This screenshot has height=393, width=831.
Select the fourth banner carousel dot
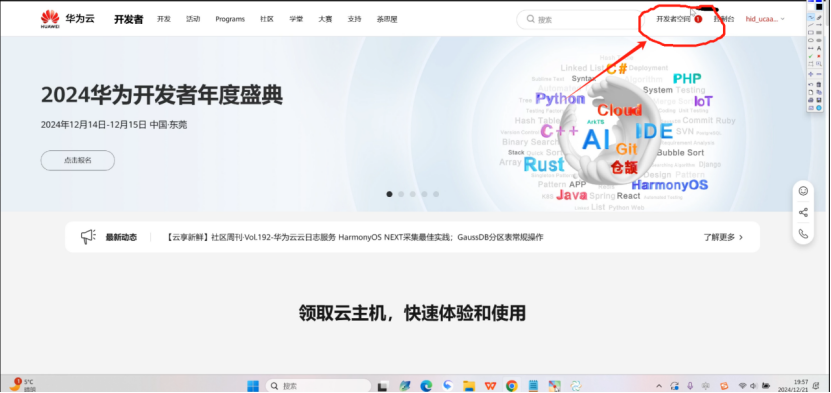[x=425, y=194]
